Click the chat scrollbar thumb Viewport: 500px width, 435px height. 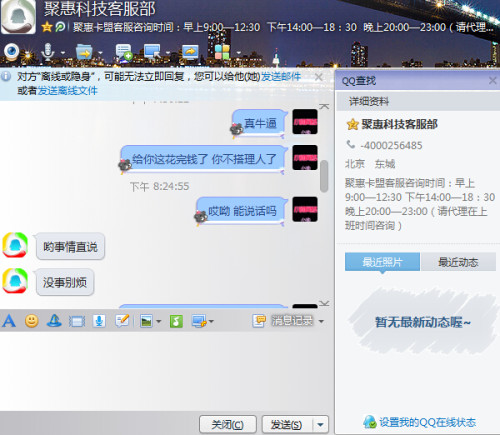point(324,176)
